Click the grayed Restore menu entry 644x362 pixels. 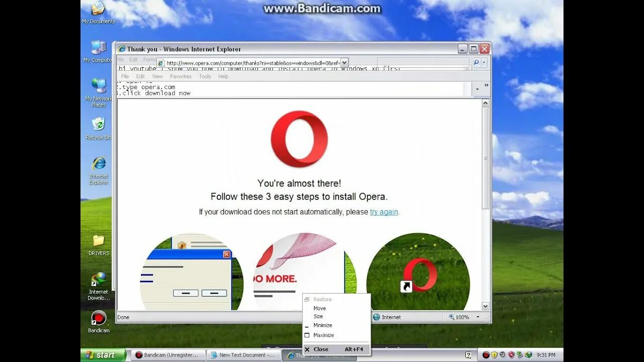[337, 299]
